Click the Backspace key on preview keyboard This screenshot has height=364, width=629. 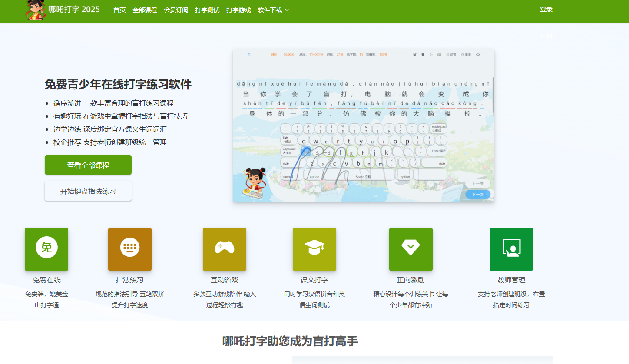pos(438,129)
